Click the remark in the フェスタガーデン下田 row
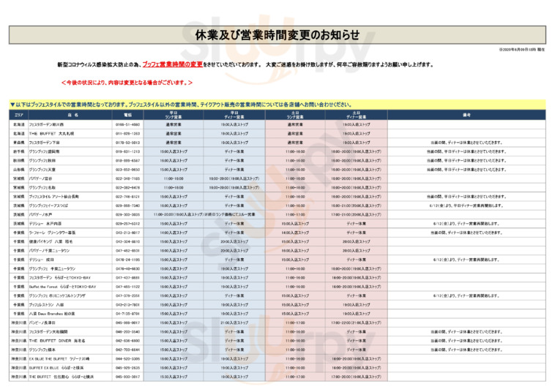The height and width of the screenshot is (392, 555). (x=466, y=143)
